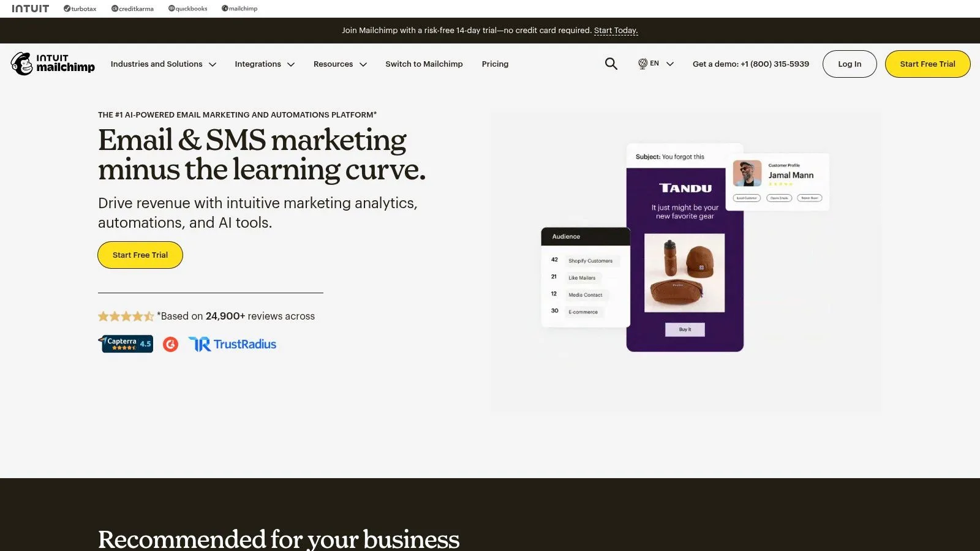Select the E-commerce audience row
The image size is (980, 551).
(x=576, y=312)
